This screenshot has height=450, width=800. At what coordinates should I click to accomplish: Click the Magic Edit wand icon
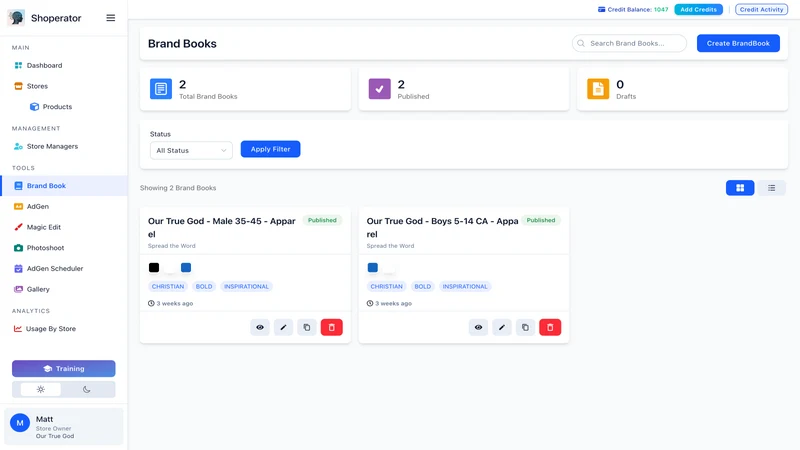click(18, 227)
